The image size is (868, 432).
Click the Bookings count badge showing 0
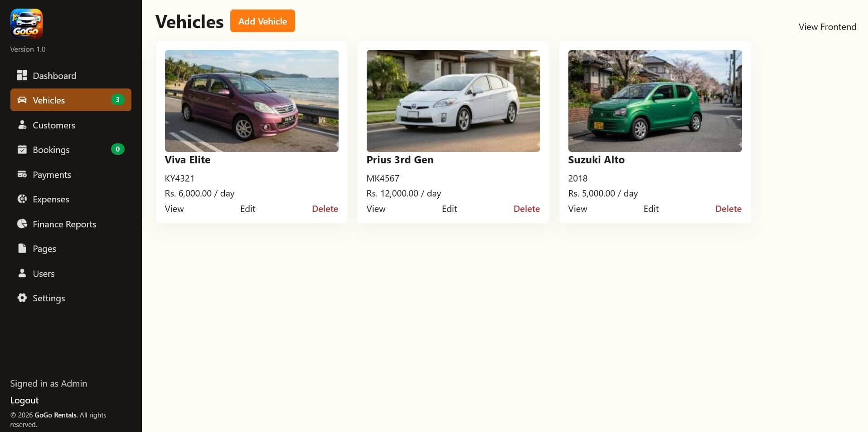pyautogui.click(x=118, y=149)
